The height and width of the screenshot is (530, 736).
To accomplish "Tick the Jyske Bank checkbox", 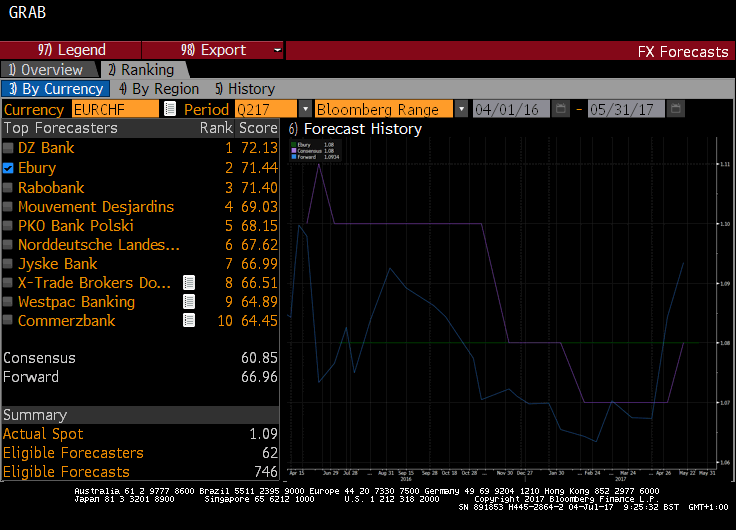I will coord(8,263).
